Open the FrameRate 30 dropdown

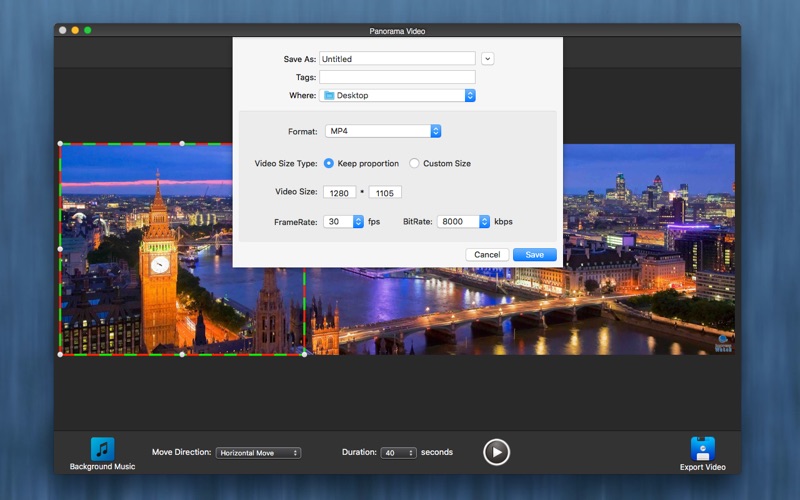(x=343, y=221)
